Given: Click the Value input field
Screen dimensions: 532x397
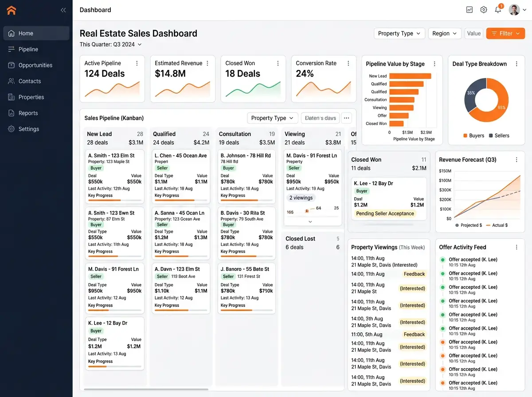Looking at the screenshot, I should pyautogui.click(x=473, y=33).
